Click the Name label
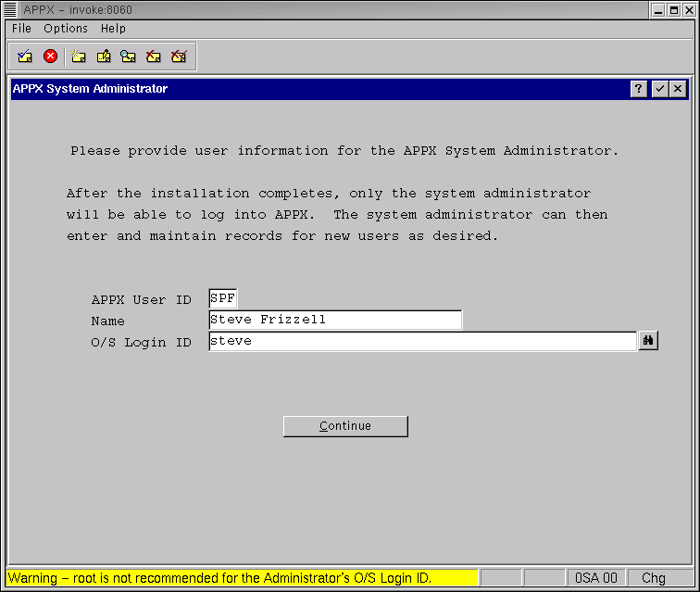The width and height of the screenshot is (700, 592). pos(107,321)
